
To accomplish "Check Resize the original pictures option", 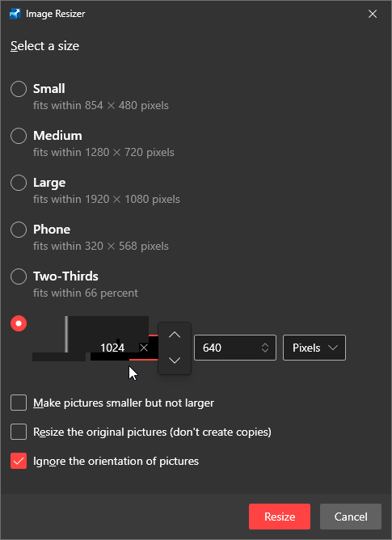I will click(x=19, y=432).
